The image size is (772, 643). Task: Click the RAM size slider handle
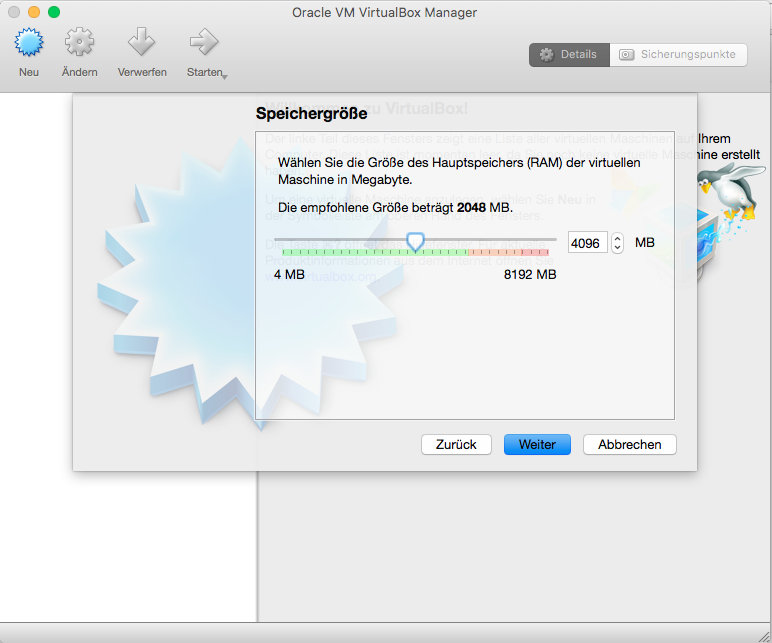point(415,240)
